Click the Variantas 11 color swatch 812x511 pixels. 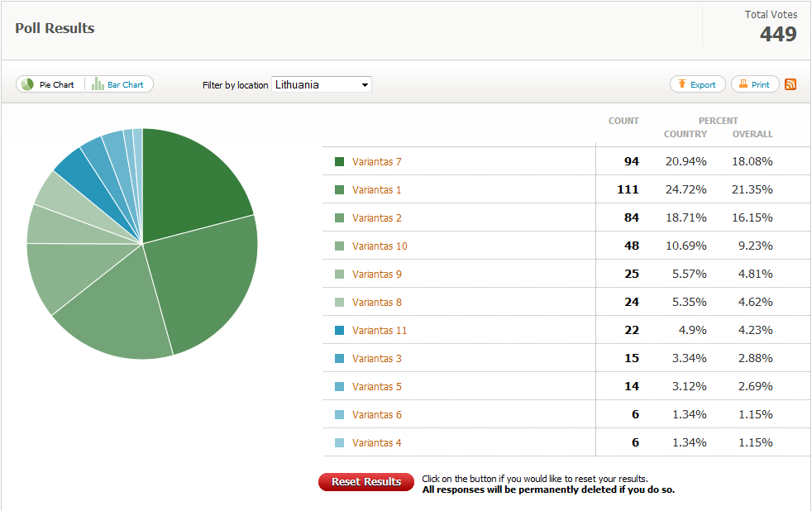pos(339,331)
